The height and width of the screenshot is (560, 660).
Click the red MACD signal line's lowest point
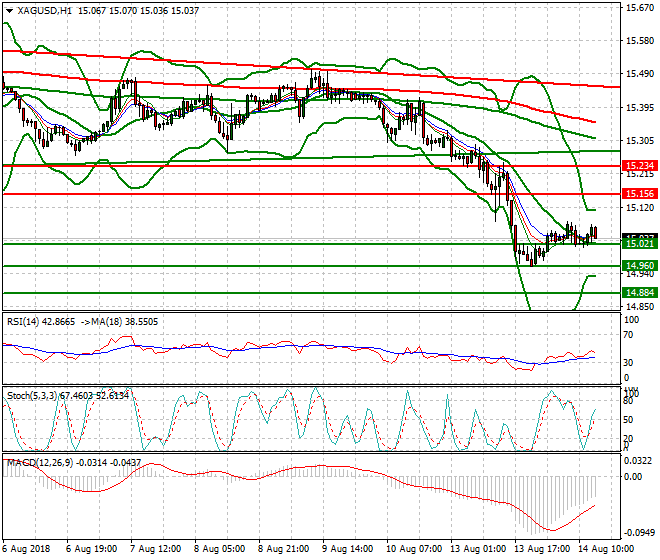tap(545, 529)
